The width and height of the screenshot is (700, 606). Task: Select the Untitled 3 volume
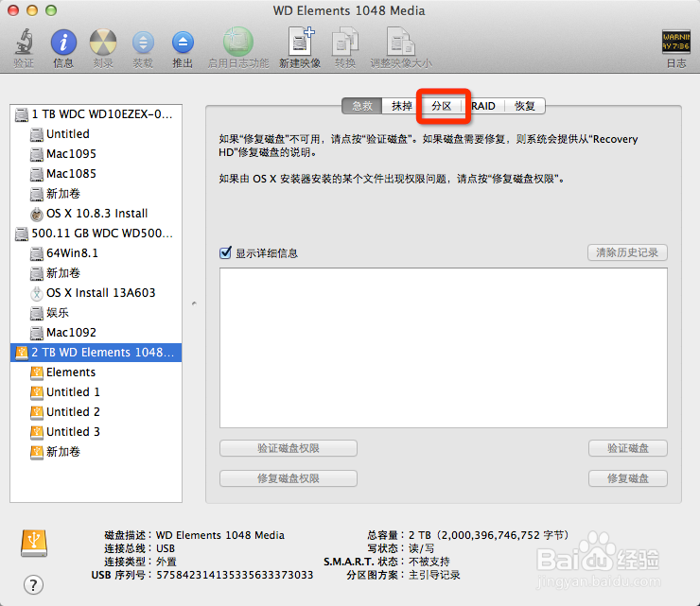tap(96, 432)
